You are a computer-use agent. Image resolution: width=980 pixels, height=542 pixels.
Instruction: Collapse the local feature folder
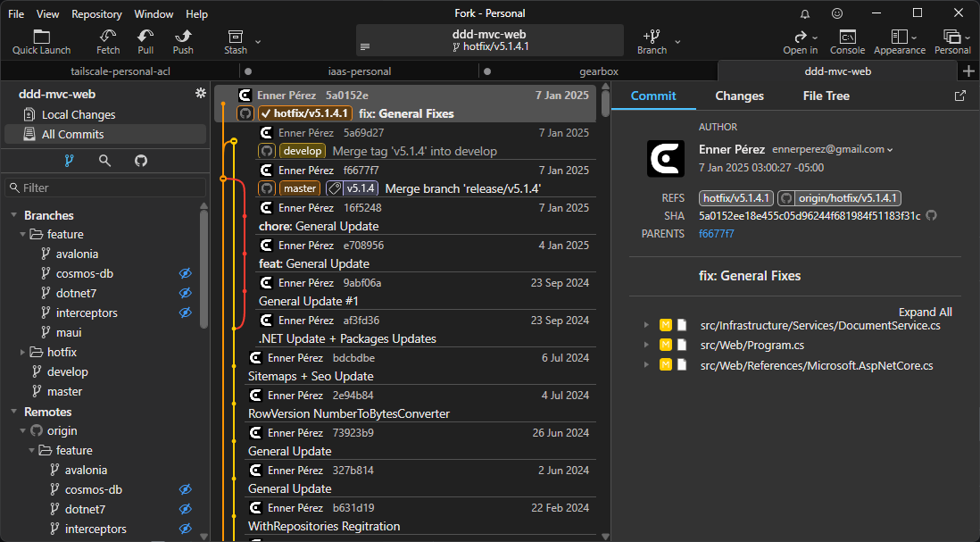tap(22, 235)
